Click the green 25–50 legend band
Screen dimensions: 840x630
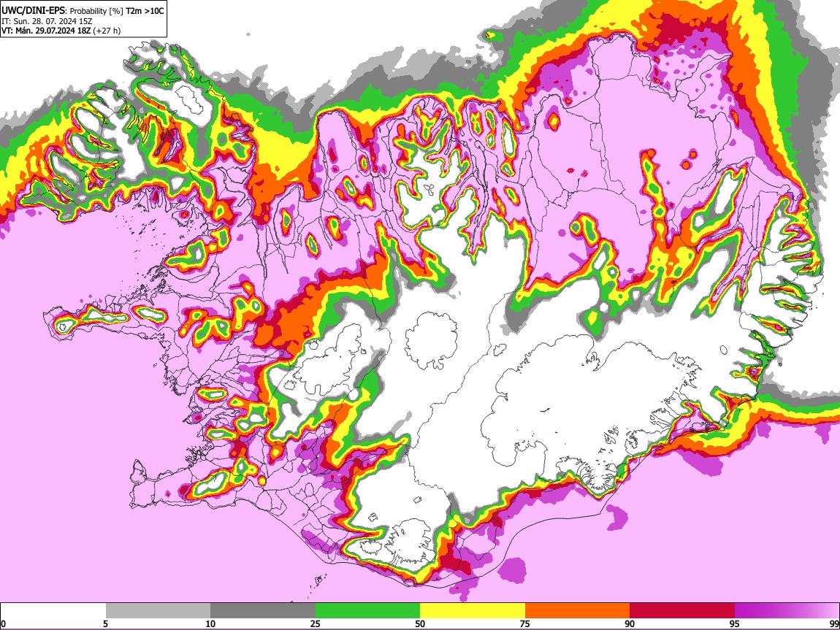pos(367,611)
